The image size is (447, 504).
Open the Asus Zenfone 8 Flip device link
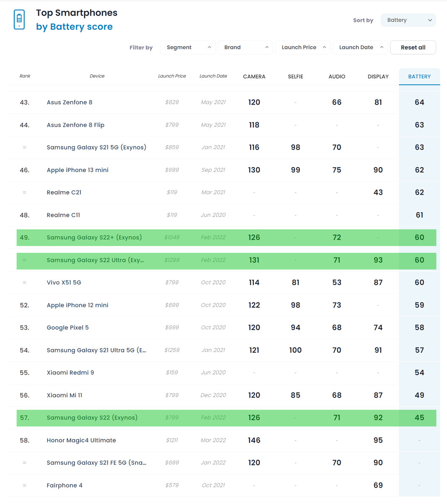pyautogui.click(x=76, y=125)
